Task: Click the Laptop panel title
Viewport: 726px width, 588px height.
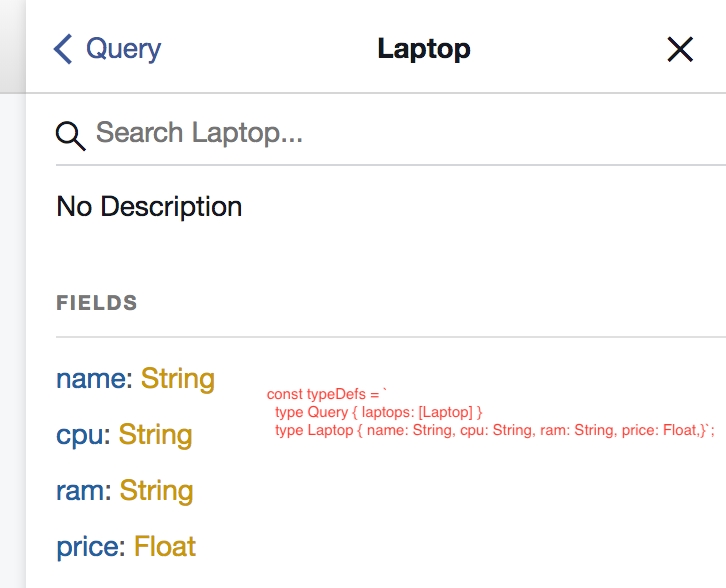Action: click(423, 49)
